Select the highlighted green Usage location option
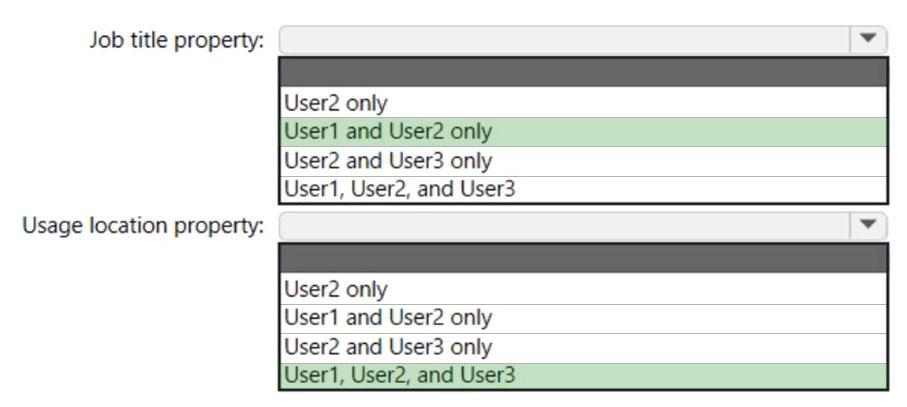Screen dimensions: 907x407 (583, 376)
